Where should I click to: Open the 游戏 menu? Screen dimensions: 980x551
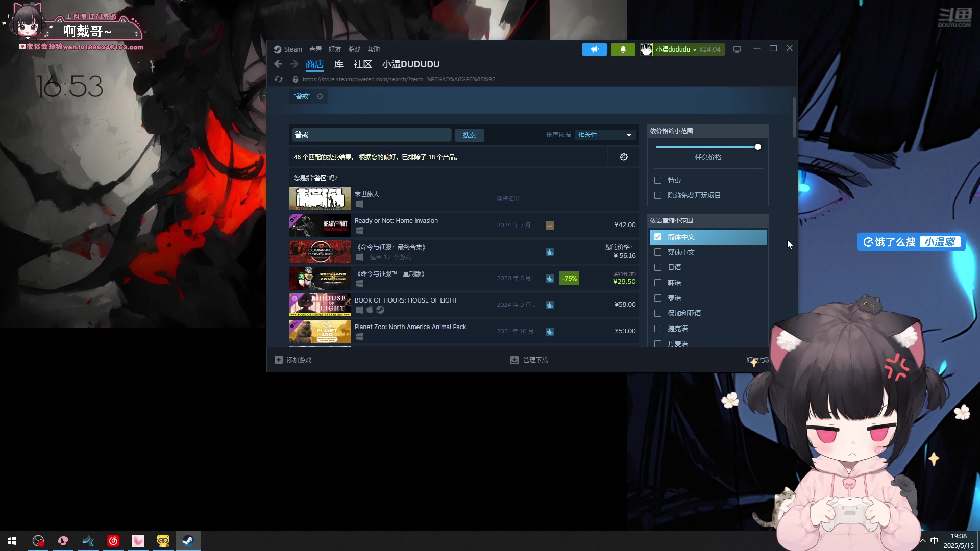tap(354, 49)
